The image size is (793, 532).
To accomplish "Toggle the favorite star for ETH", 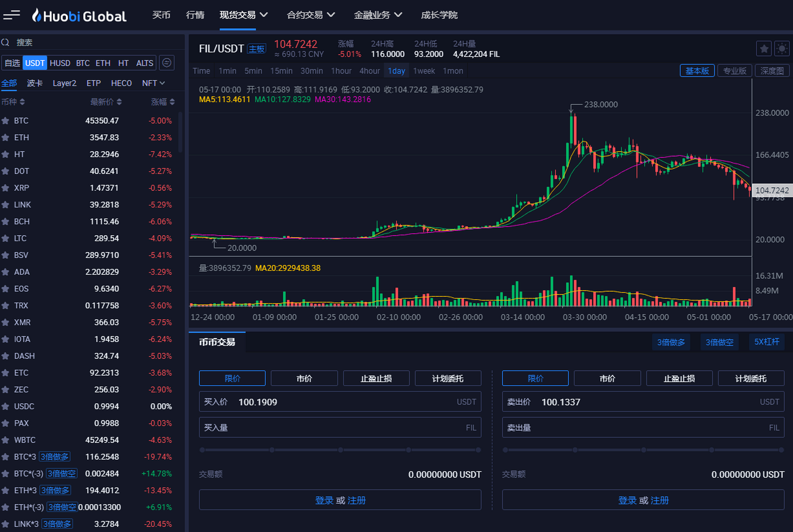I will [x=5, y=138].
